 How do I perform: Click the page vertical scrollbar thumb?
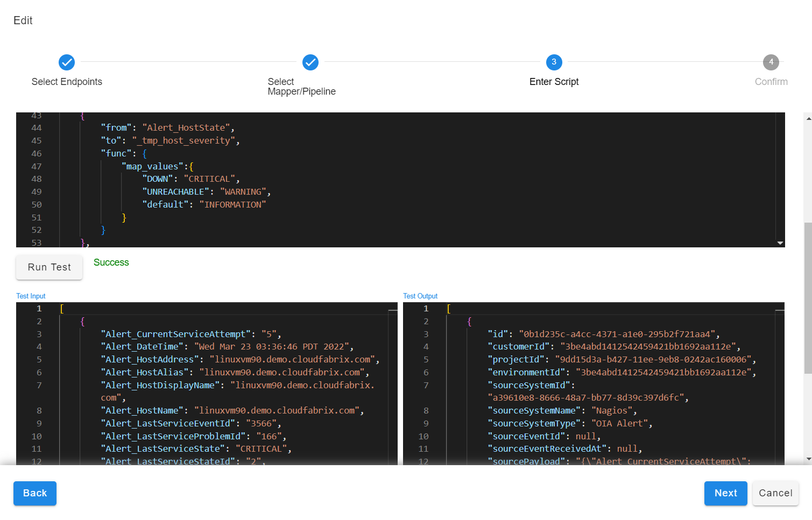(808, 297)
